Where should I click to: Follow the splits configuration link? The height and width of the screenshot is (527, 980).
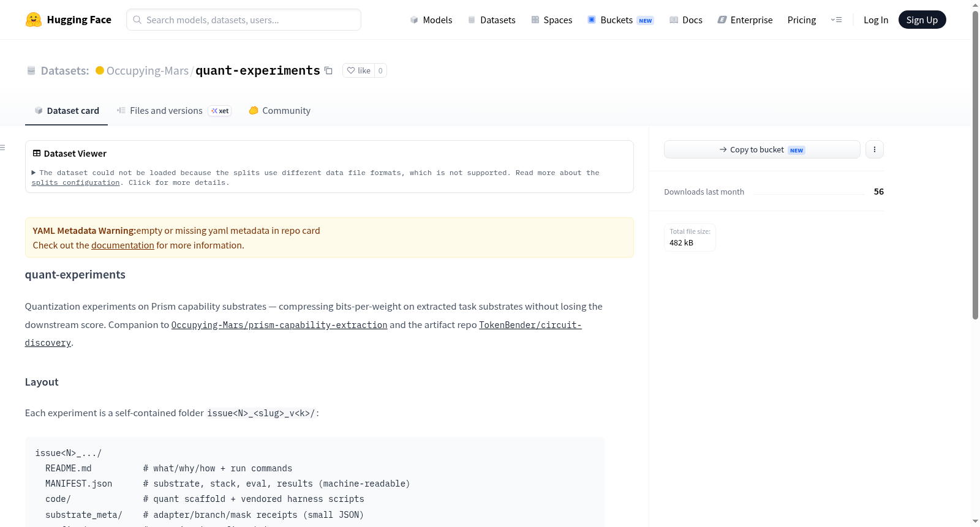tap(75, 182)
